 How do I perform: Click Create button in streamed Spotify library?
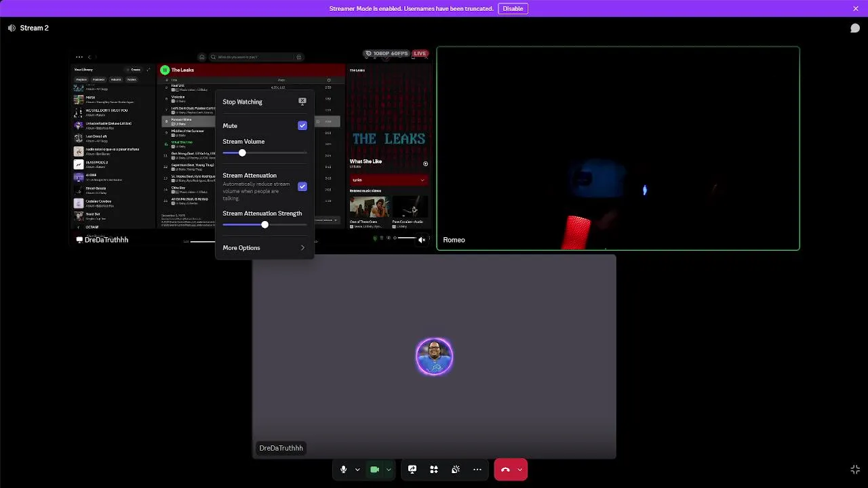135,70
